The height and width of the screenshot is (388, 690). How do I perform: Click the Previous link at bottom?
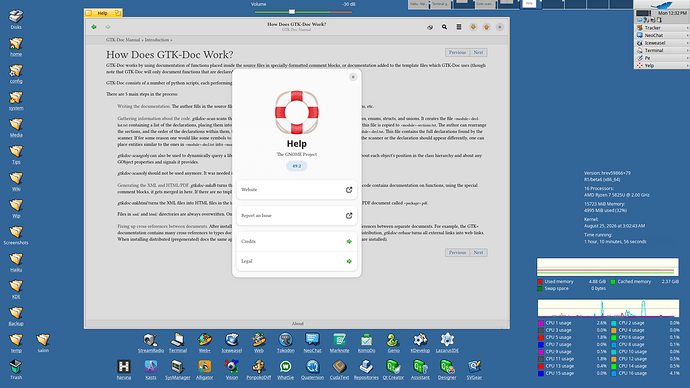coord(457,253)
